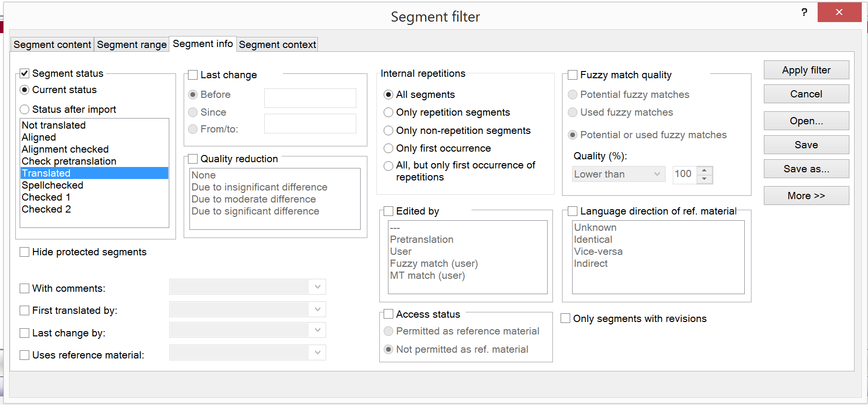Increase quality percent with up arrow
The width and height of the screenshot is (868, 405).
[704, 170]
